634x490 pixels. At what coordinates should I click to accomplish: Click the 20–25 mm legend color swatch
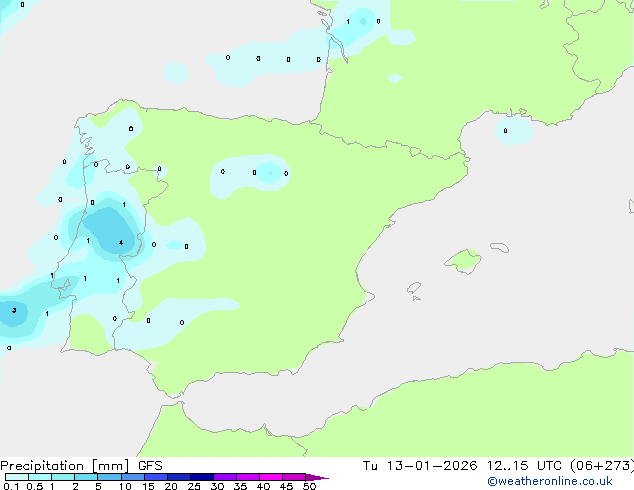(179, 477)
